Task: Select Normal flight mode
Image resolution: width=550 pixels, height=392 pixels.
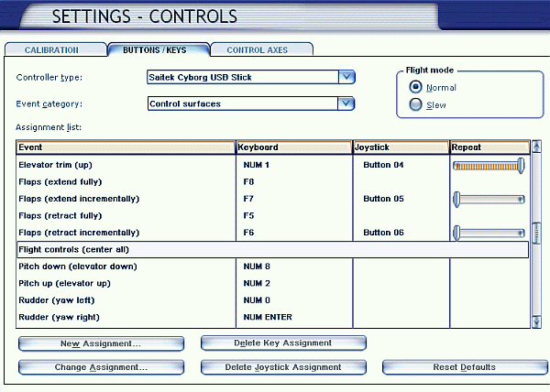Action: point(415,87)
